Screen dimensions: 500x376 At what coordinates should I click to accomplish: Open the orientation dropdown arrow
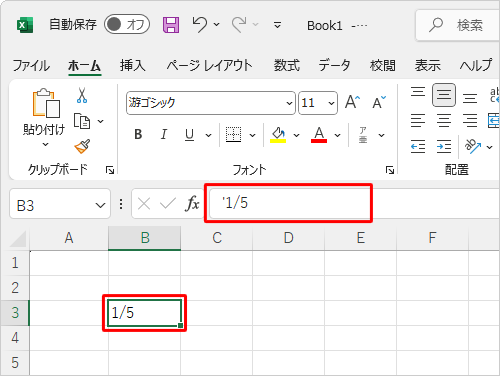pos(489,147)
